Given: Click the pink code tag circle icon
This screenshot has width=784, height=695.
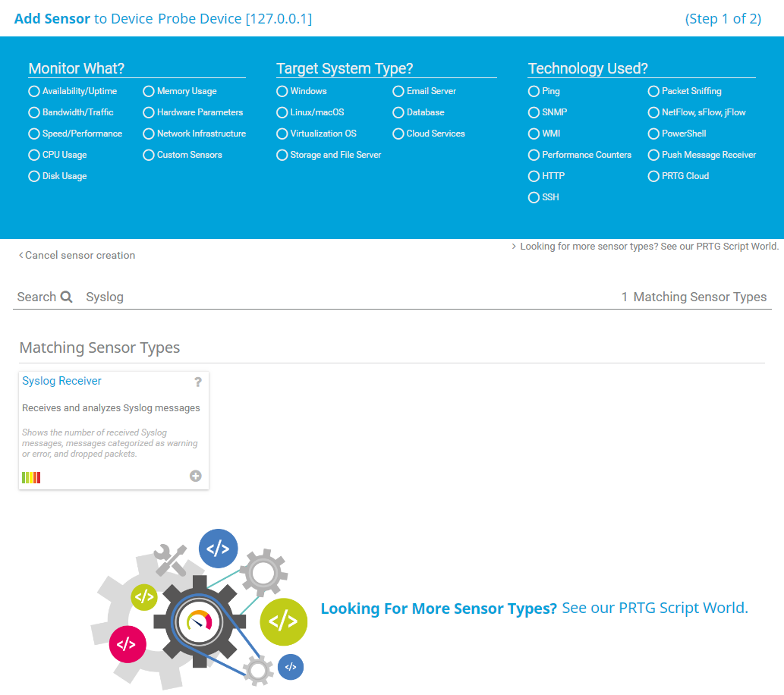Looking at the screenshot, I should tap(127, 644).
